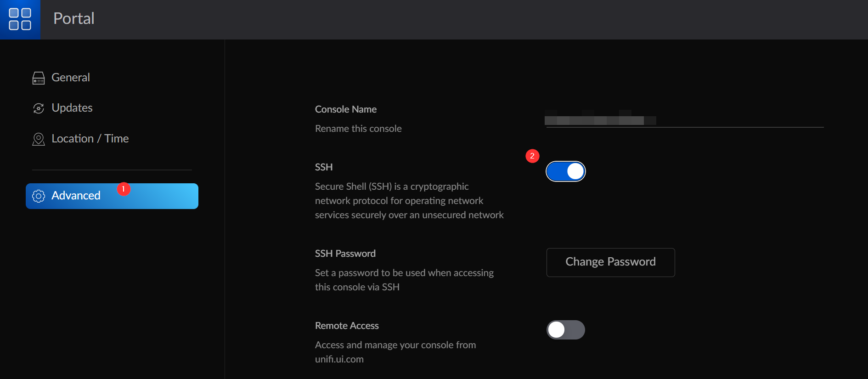The height and width of the screenshot is (379, 868).
Task: Click the Portal title in header
Action: tap(74, 19)
